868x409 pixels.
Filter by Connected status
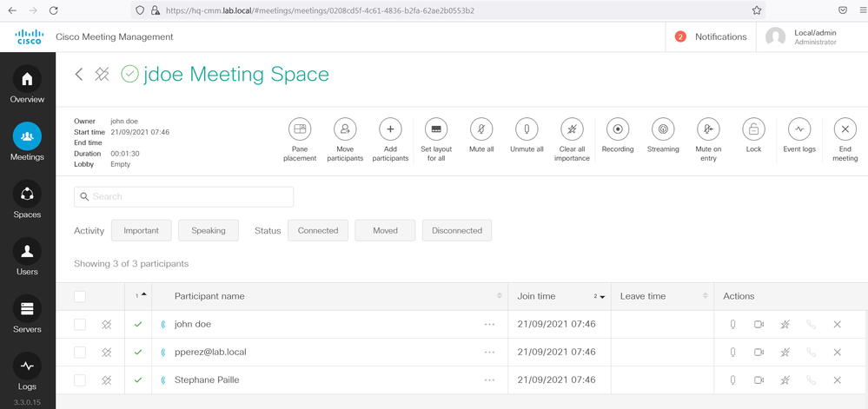tap(318, 230)
